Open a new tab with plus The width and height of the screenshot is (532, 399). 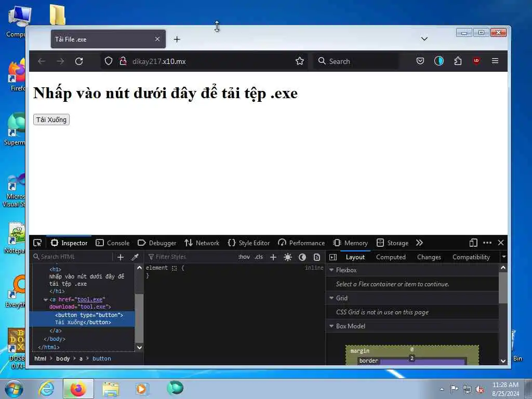[x=177, y=39]
